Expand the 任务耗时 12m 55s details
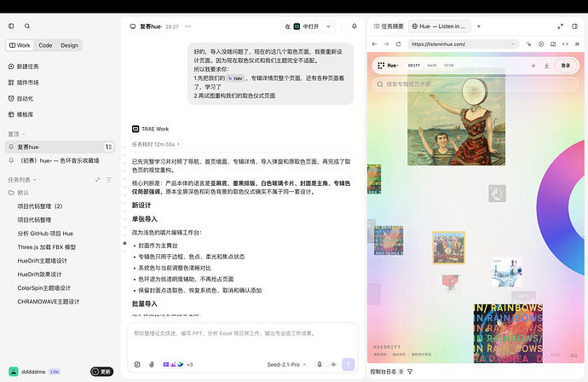588x382 pixels. (x=155, y=144)
